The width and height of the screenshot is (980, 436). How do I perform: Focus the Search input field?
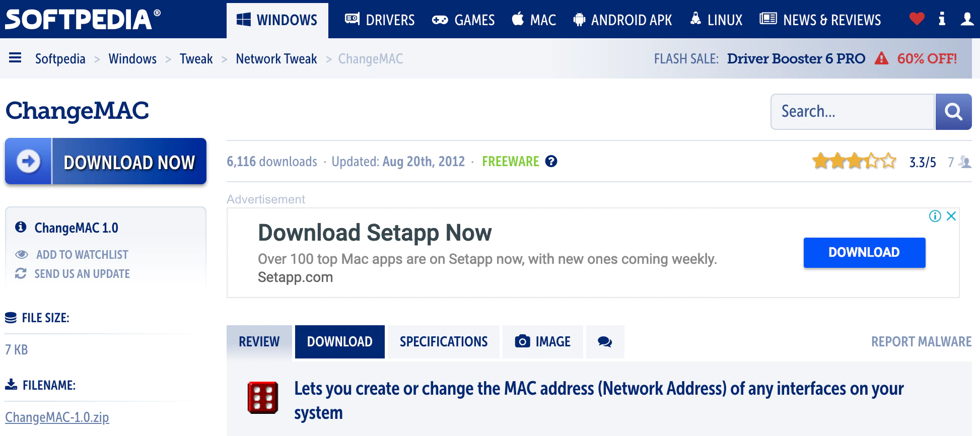coord(853,112)
